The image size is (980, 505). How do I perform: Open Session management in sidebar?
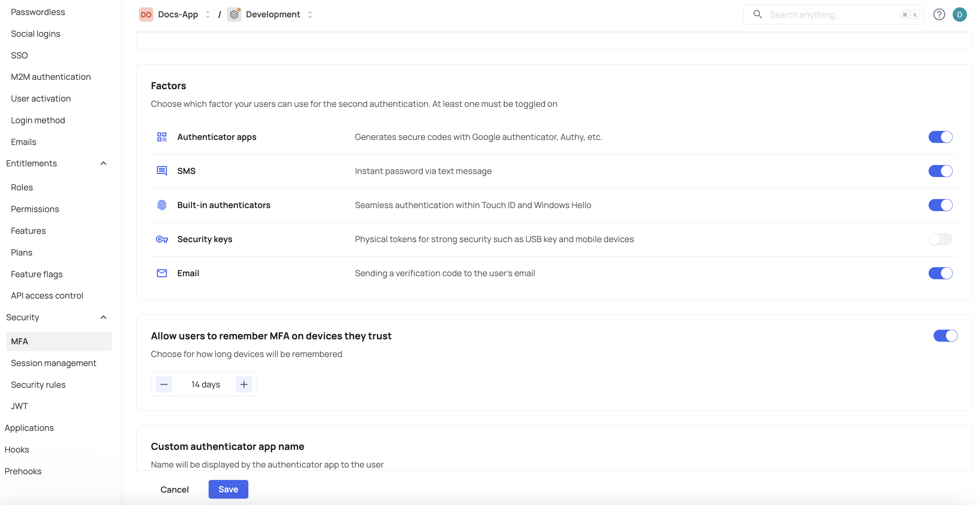53,363
